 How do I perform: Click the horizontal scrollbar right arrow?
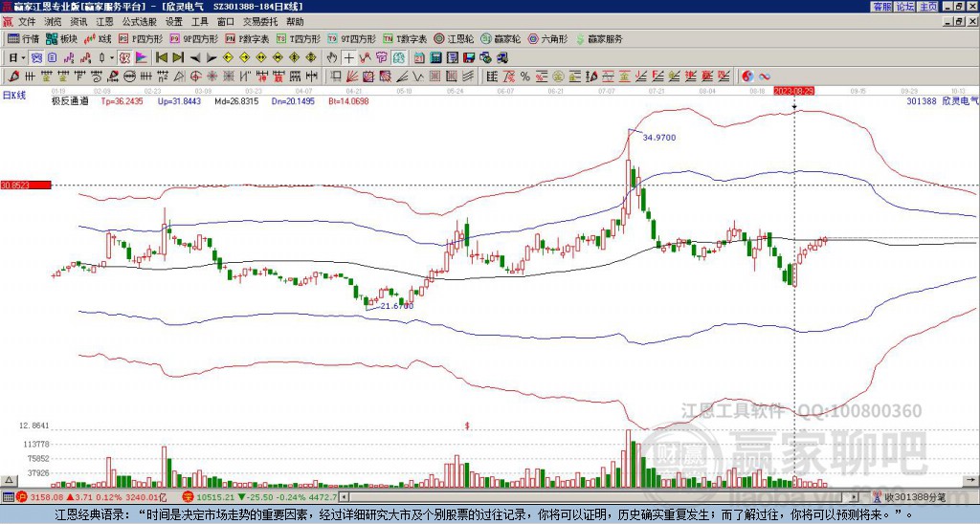click(x=855, y=497)
